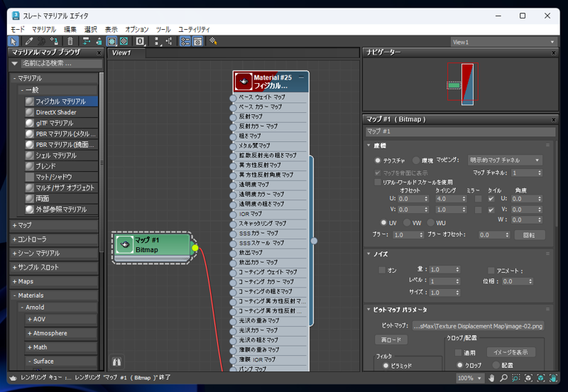Click the yellow output socket on Bitmap node
The height and width of the screenshot is (392, 568).
[x=195, y=248]
